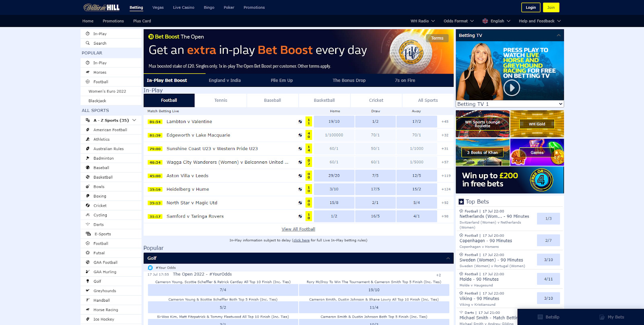
Task: Select 29/20 home odds for Aston Villa
Action: click(x=334, y=176)
